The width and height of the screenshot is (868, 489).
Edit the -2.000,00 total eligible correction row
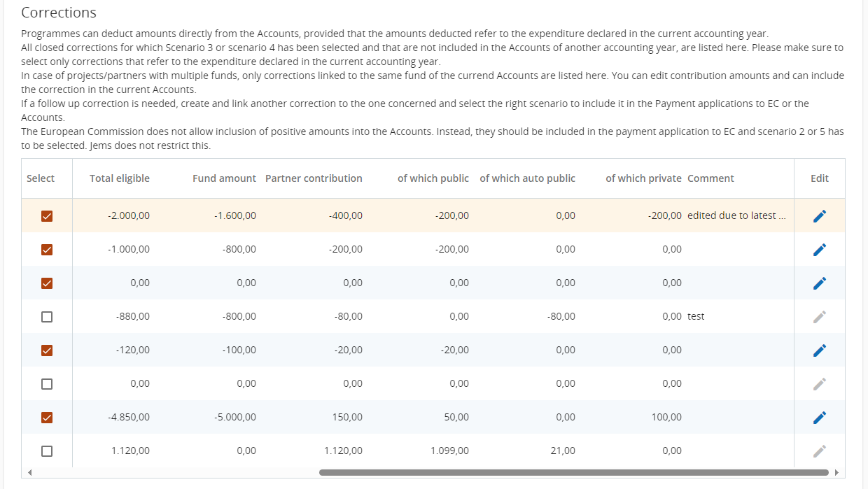[820, 216]
